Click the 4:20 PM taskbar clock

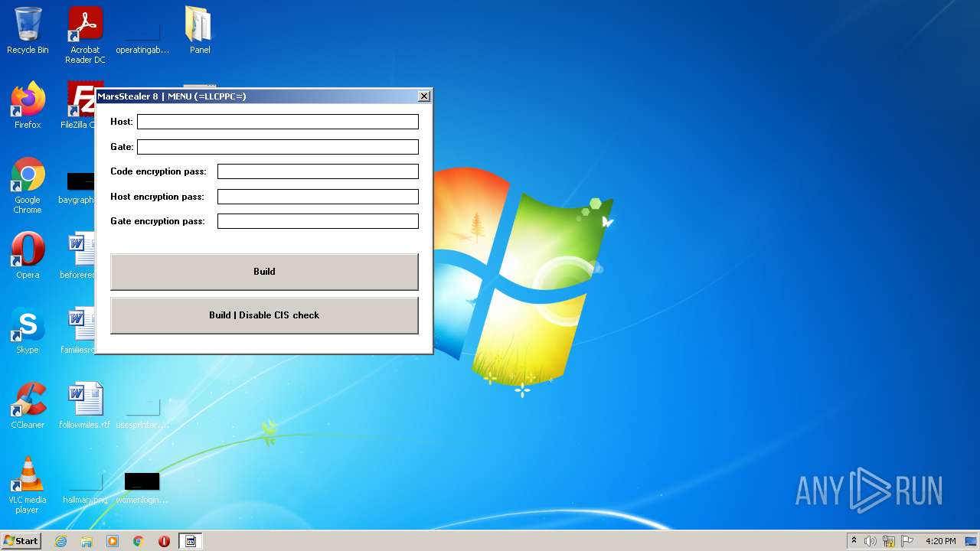[x=940, y=541]
